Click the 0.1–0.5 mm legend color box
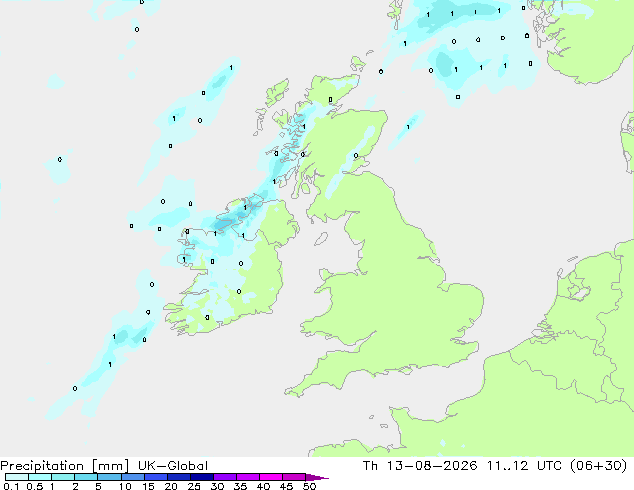 17,477
